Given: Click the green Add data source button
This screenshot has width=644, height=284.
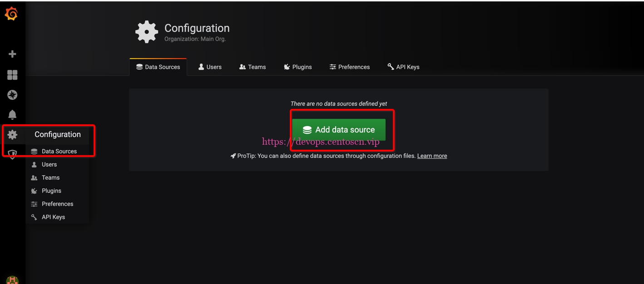Looking at the screenshot, I should (339, 130).
